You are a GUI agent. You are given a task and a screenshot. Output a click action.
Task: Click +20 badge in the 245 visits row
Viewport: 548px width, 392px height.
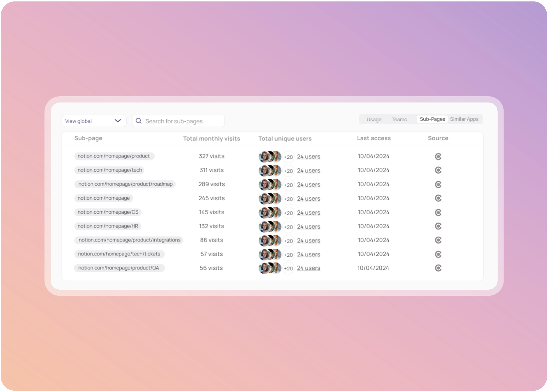[288, 199]
